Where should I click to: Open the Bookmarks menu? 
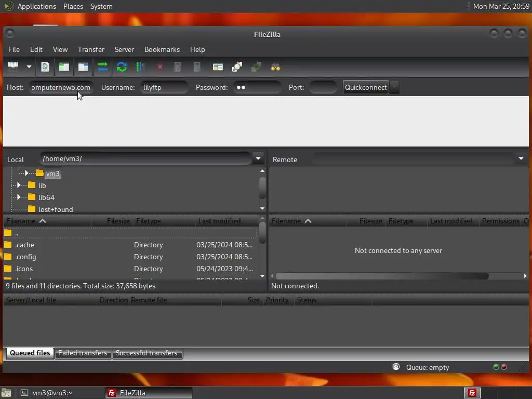tap(162, 49)
